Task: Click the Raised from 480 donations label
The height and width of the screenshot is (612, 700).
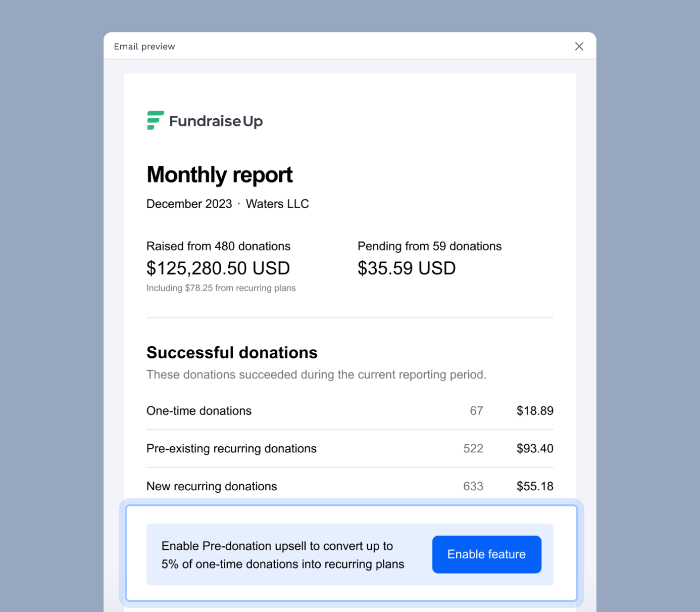Action: (218, 246)
